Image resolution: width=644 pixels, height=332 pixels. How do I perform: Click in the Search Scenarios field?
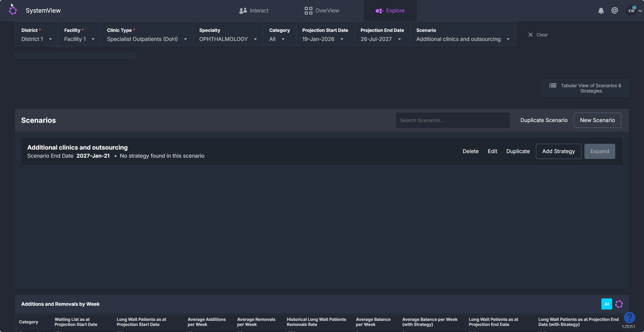tap(453, 120)
